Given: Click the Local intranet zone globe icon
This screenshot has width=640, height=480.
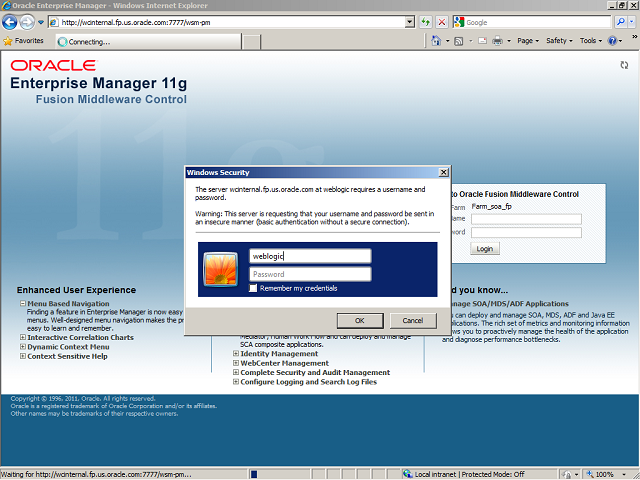Looking at the screenshot, I should [407, 474].
